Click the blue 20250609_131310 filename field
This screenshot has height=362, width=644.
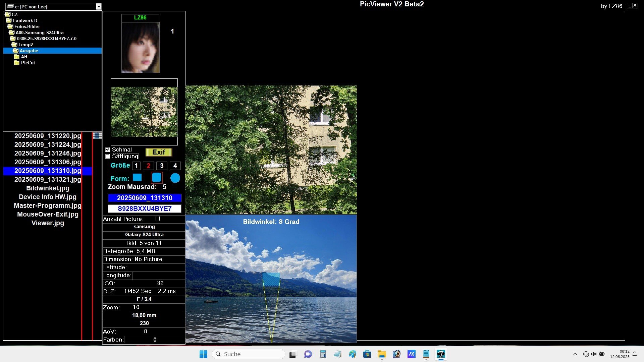click(145, 198)
